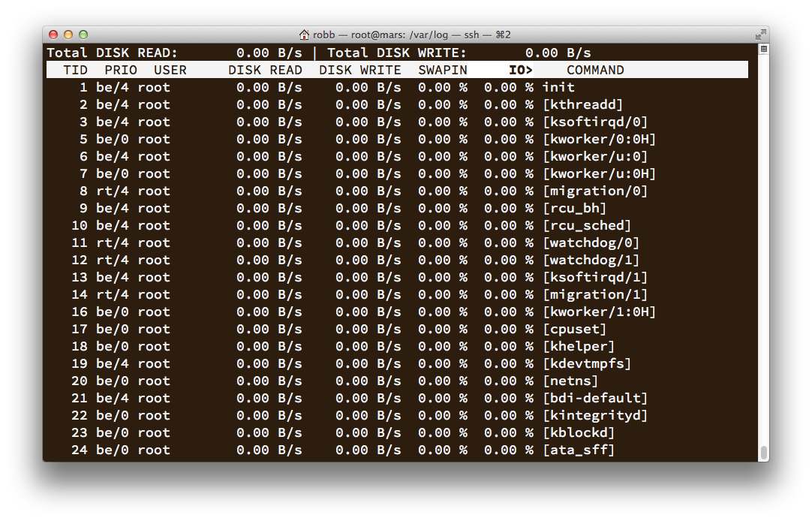Enter full screen using top-right arrows icon
812x521 pixels.
click(x=759, y=35)
